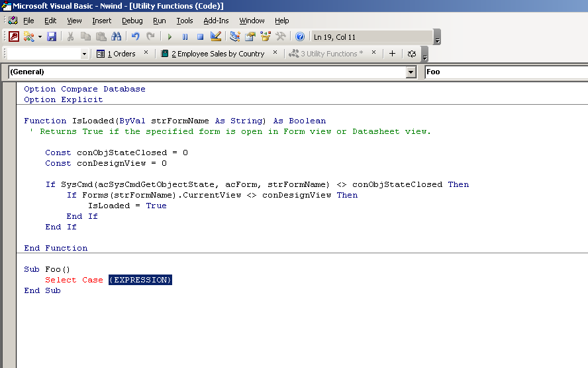Open the Run menu
This screenshot has height=368, width=588.
(160, 21)
